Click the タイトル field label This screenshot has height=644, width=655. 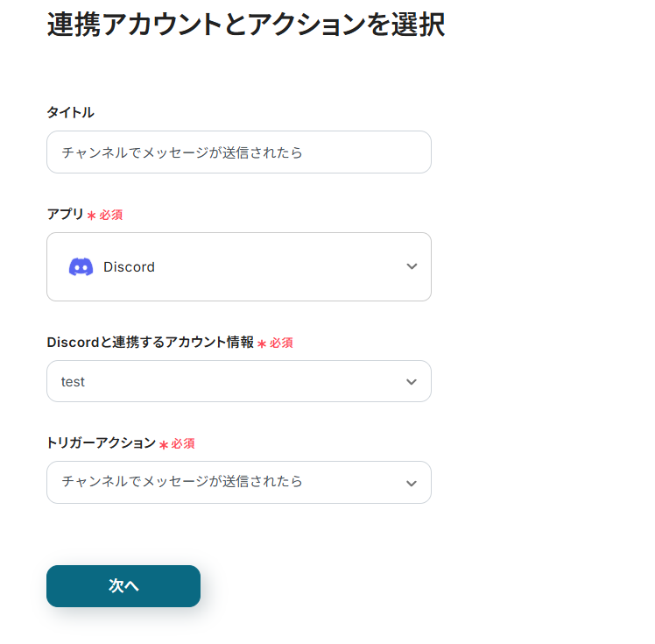click(70, 112)
